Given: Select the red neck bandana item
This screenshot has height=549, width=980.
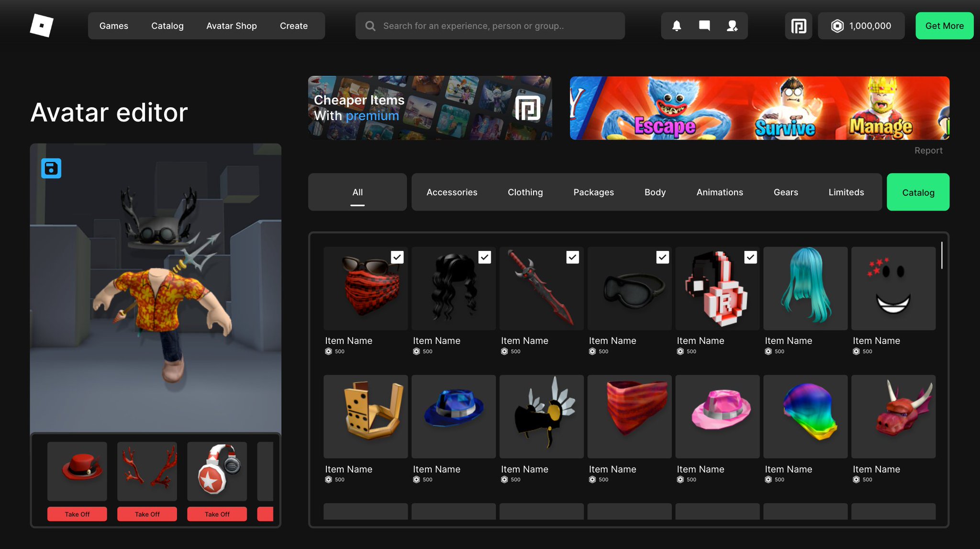Looking at the screenshot, I should [630, 416].
